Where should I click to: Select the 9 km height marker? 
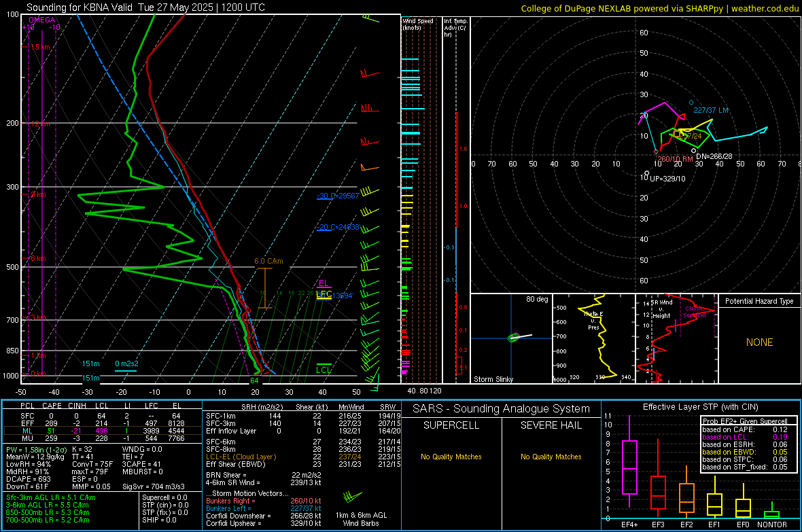[x=38, y=194]
